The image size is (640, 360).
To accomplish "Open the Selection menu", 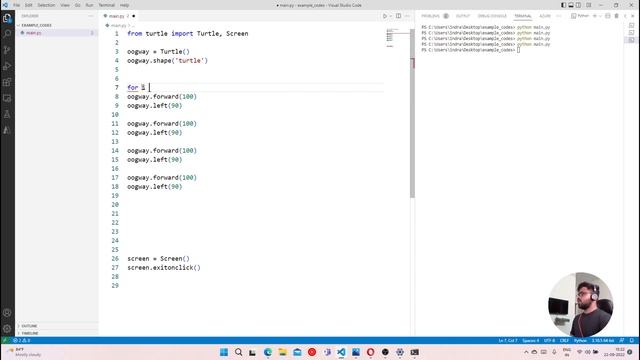I will [46, 5].
